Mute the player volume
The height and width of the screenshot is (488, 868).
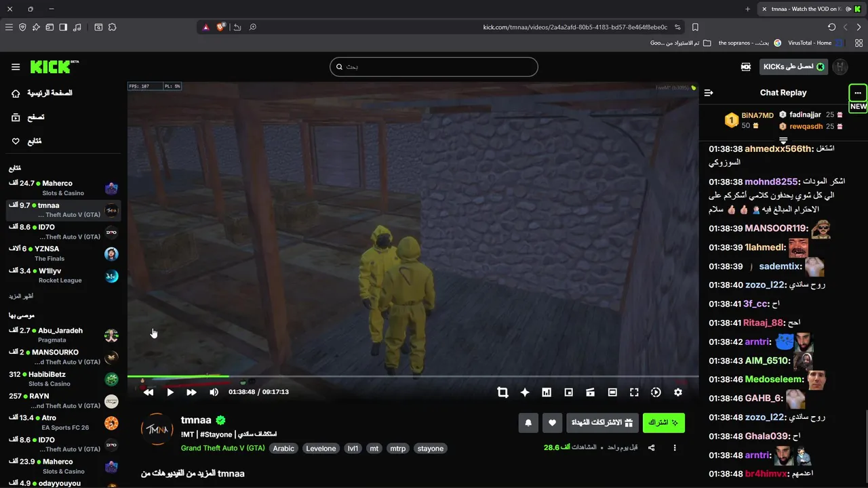[214, 392]
